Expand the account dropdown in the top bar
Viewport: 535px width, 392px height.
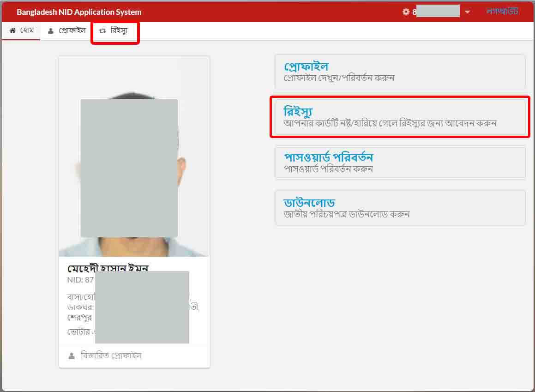[468, 12]
